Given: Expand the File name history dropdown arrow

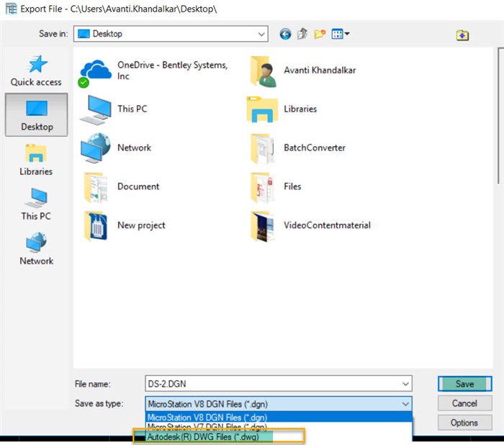Looking at the screenshot, I should click(x=405, y=384).
